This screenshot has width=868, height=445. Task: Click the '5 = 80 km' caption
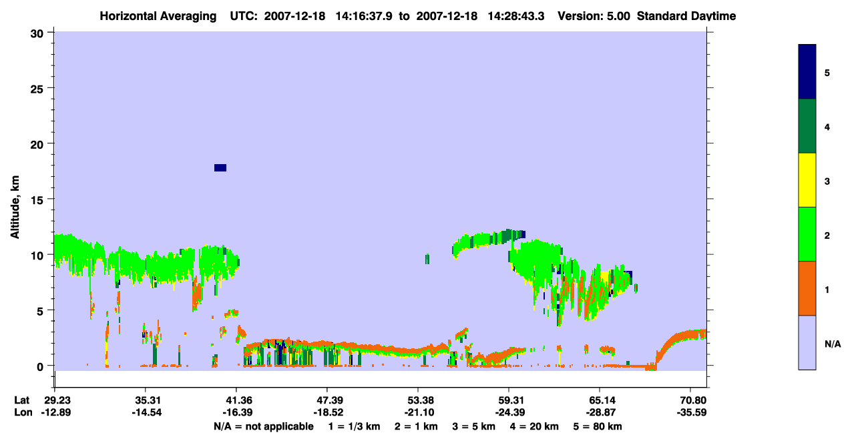(x=599, y=426)
